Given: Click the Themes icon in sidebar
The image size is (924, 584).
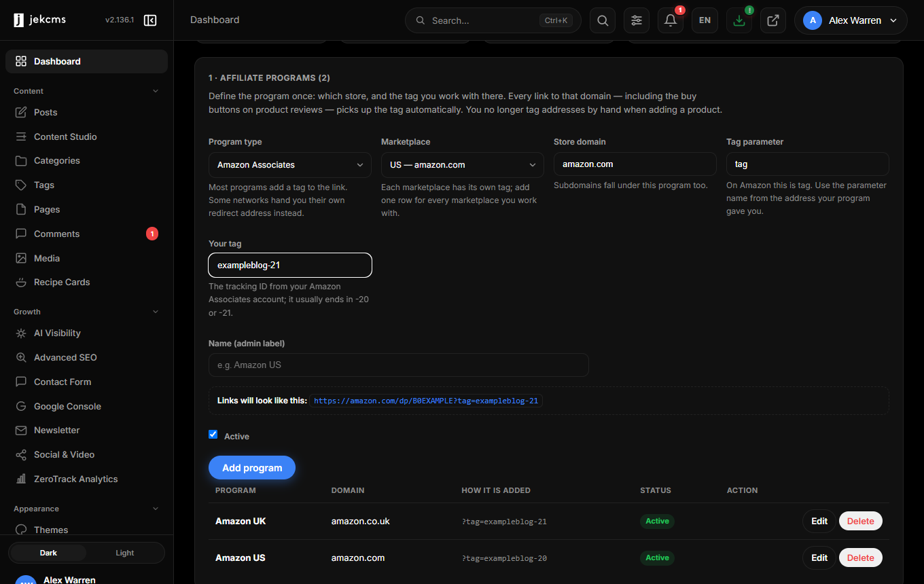Looking at the screenshot, I should pos(21,530).
